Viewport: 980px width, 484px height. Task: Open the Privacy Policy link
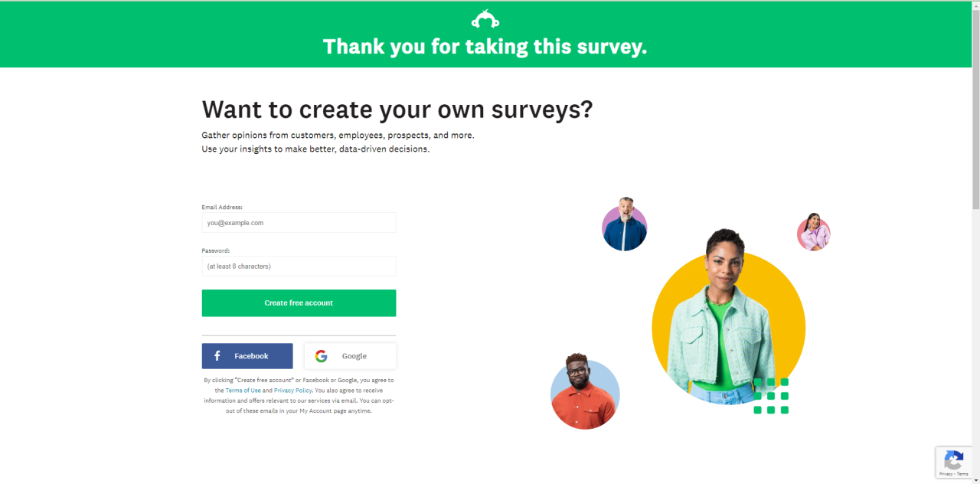pos(293,391)
